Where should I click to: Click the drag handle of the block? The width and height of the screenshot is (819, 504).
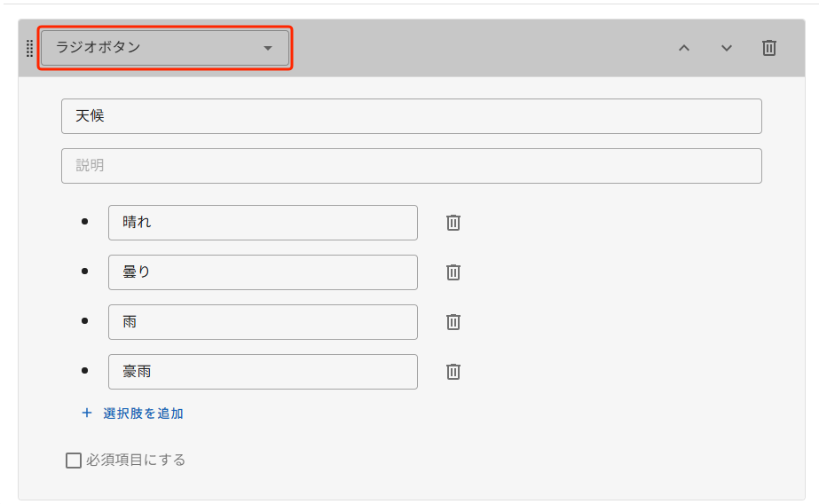(30, 48)
